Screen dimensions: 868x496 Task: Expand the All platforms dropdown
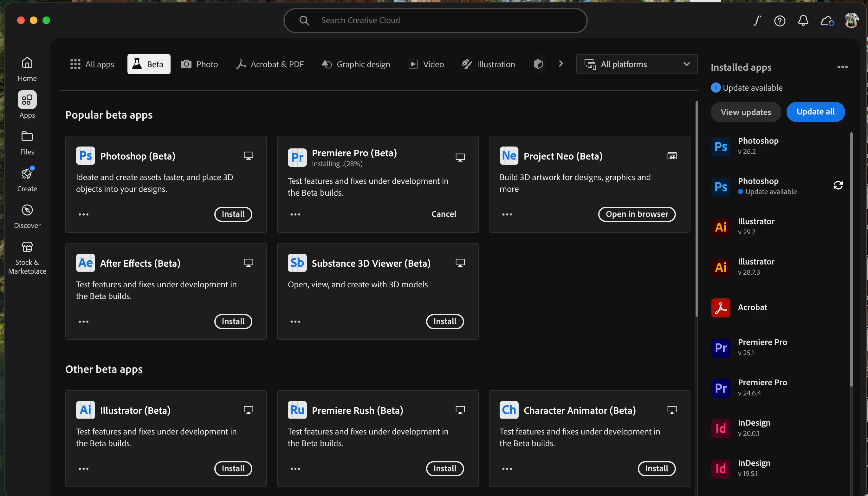click(637, 64)
